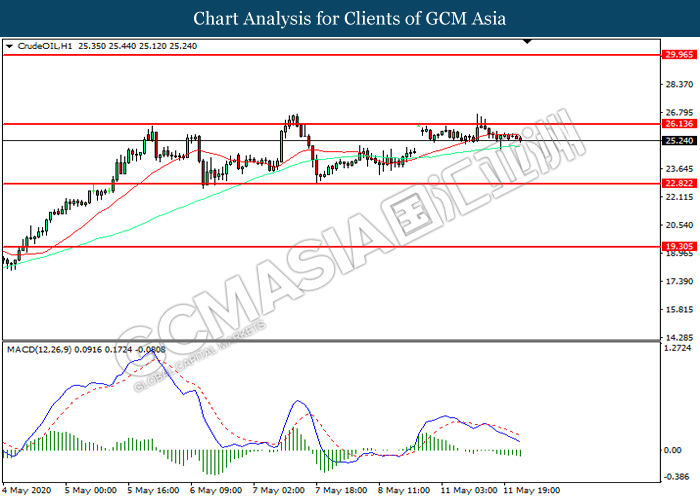Image resolution: width=700 pixels, height=500 pixels.
Task: Click the 17.390 price scale value
Action: [x=679, y=281]
